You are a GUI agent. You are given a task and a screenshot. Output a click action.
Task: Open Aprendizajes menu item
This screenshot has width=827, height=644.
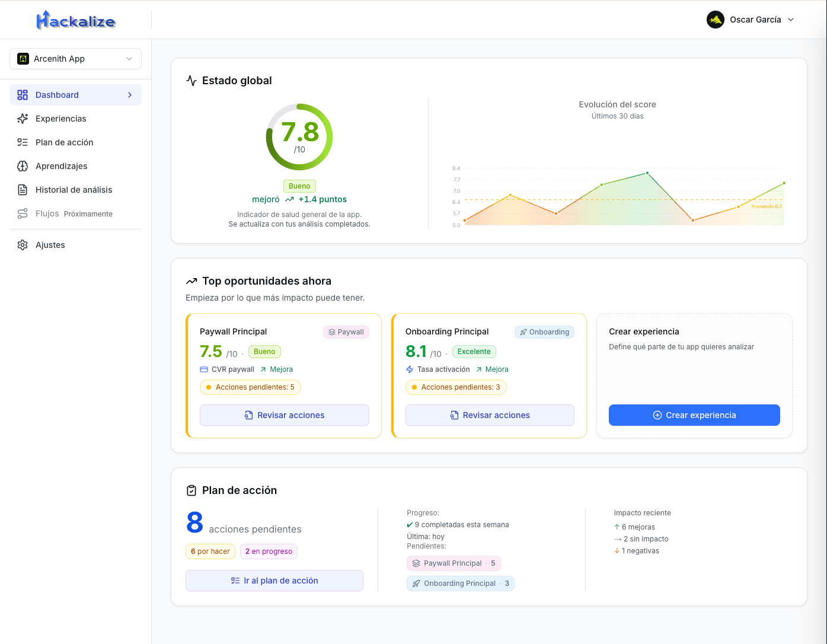click(x=75, y=166)
